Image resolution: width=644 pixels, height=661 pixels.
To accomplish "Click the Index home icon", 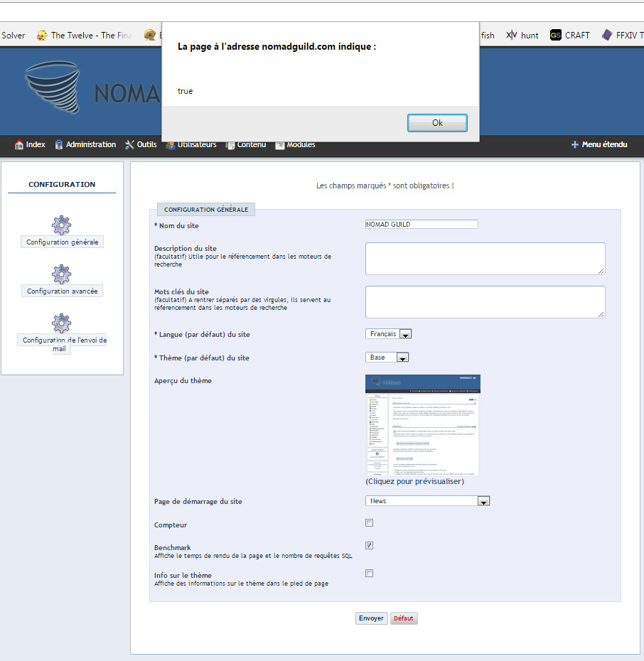I will [x=19, y=145].
